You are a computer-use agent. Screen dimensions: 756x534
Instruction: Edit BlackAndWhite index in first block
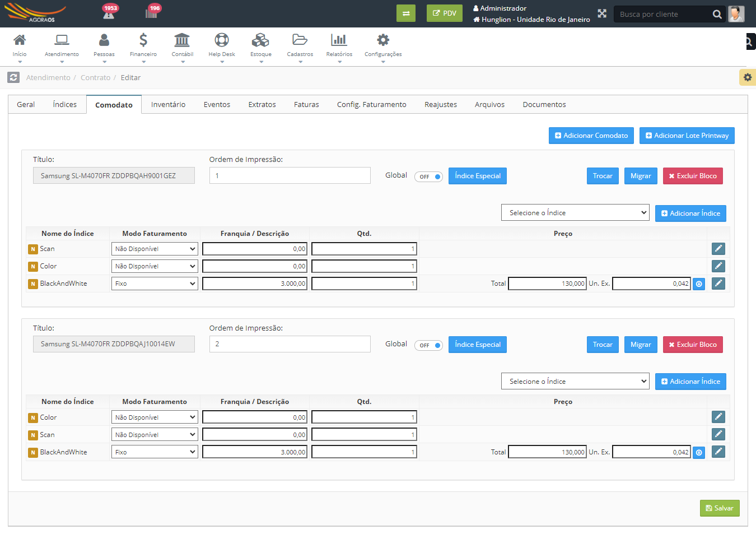coord(718,283)
